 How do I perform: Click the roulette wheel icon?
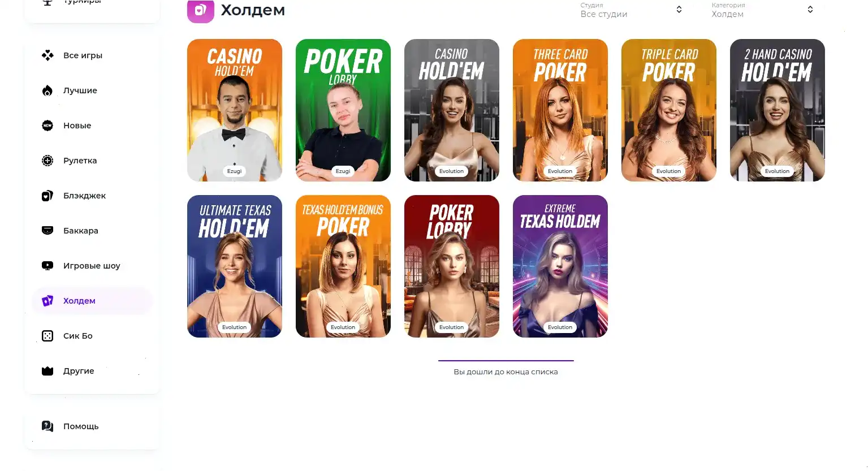[x=47, y=161]
